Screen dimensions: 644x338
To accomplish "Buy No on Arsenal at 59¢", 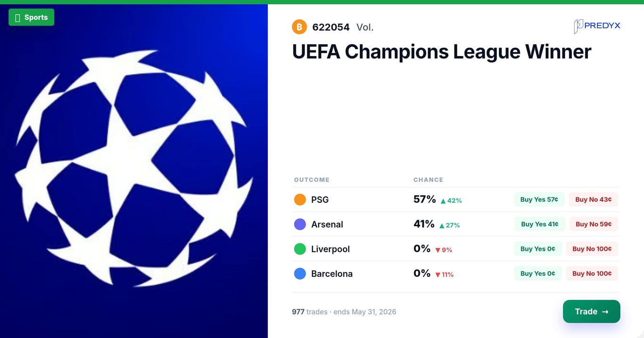I will click(594, 224).
